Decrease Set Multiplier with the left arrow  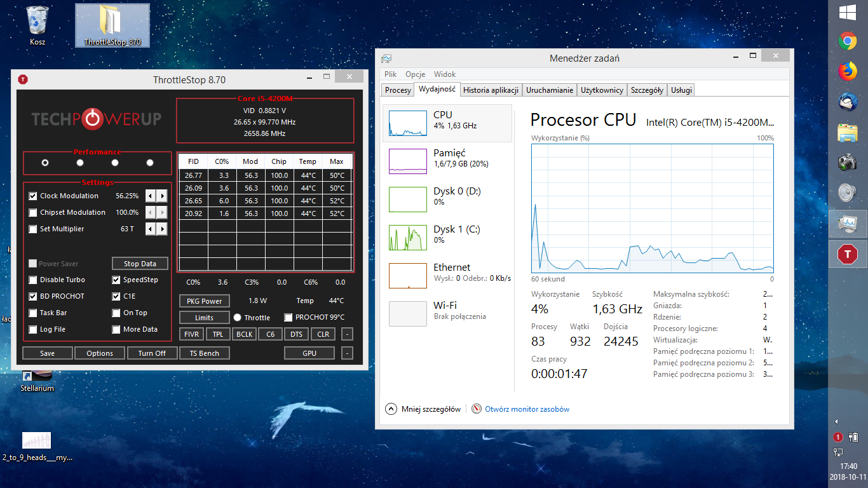[151, 229]
